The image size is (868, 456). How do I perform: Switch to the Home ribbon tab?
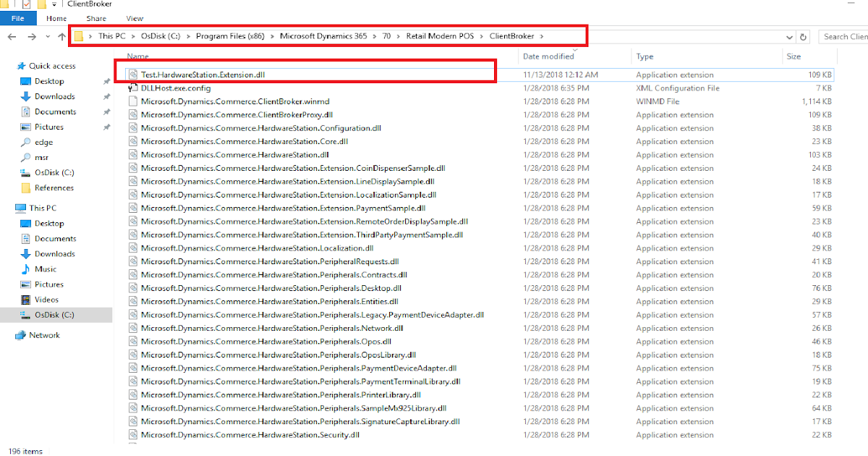pyautogui.click(x=56, y=18)
